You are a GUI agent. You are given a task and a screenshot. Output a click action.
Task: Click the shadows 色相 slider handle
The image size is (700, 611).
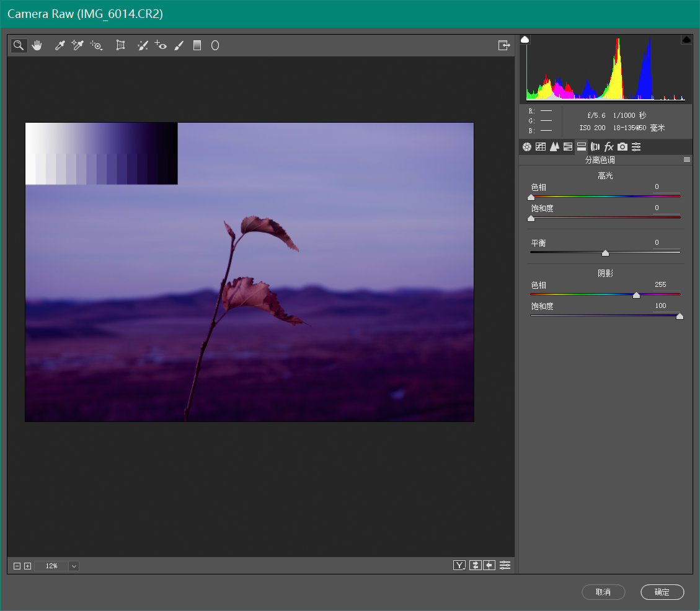(x=637, y=295)
